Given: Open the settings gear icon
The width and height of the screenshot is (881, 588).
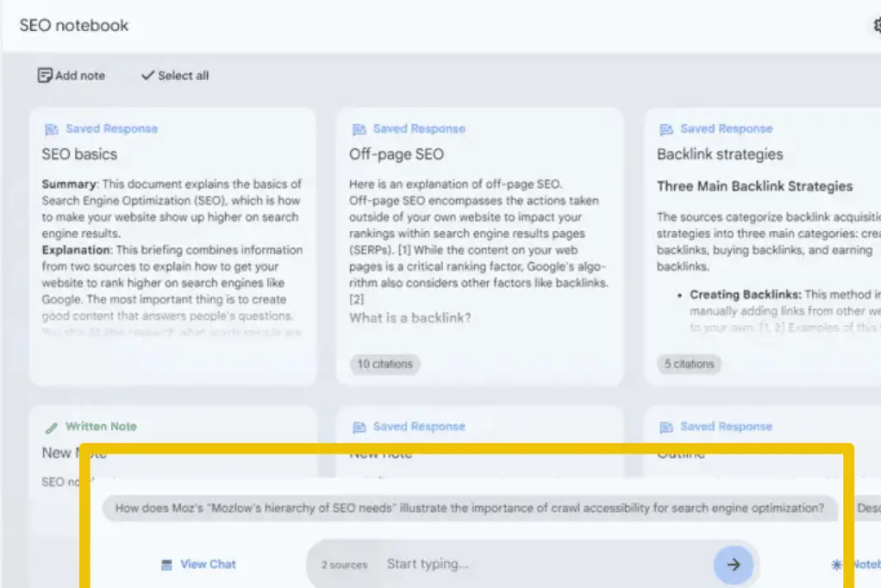Looking at the screenshot, I should (x=875, y=26).
